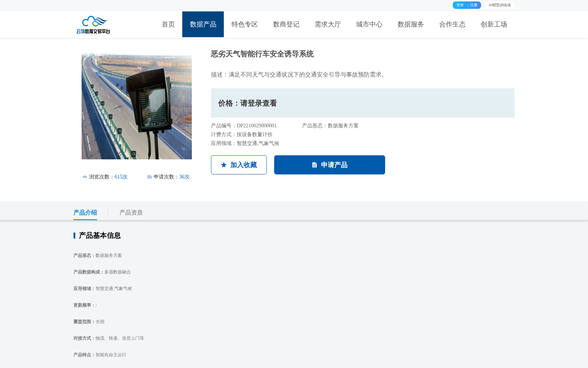Go to 特色专区 in navigation
The height and width of the screenshot is (368, 588).
pyautogui.click(x=245, y=24)
